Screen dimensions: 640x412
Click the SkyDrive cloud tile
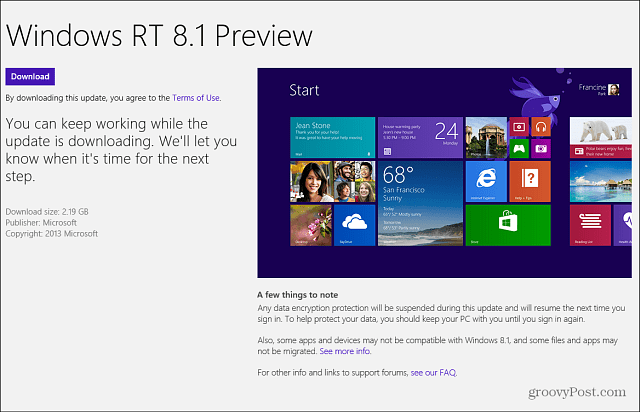[x=354, y=225]
